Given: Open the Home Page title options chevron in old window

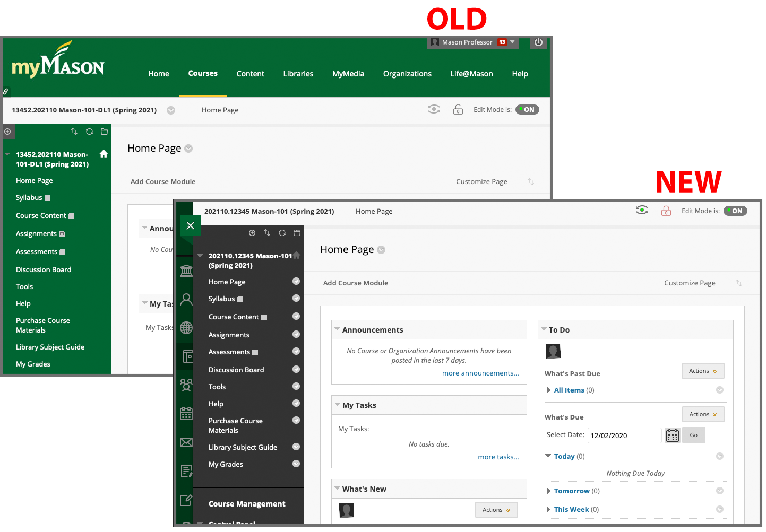Looking at the screenshot, I should [188, 149].
